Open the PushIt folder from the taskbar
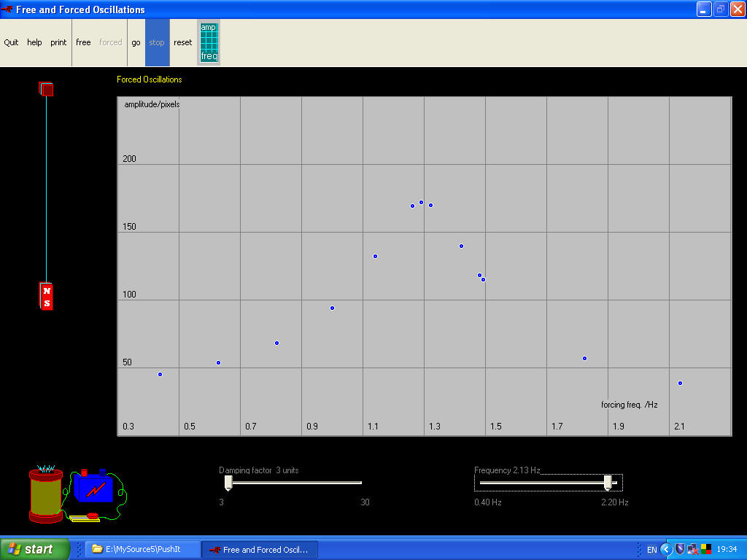 (x=142, y=549)
